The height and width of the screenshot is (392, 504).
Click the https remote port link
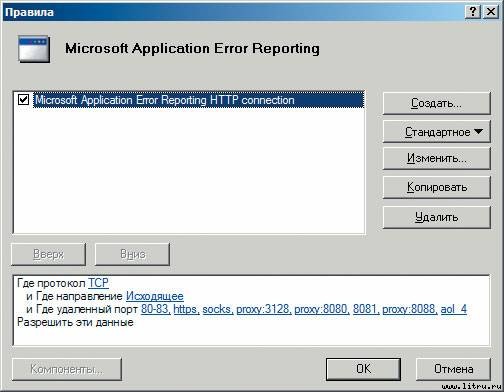tap(186, 309)
